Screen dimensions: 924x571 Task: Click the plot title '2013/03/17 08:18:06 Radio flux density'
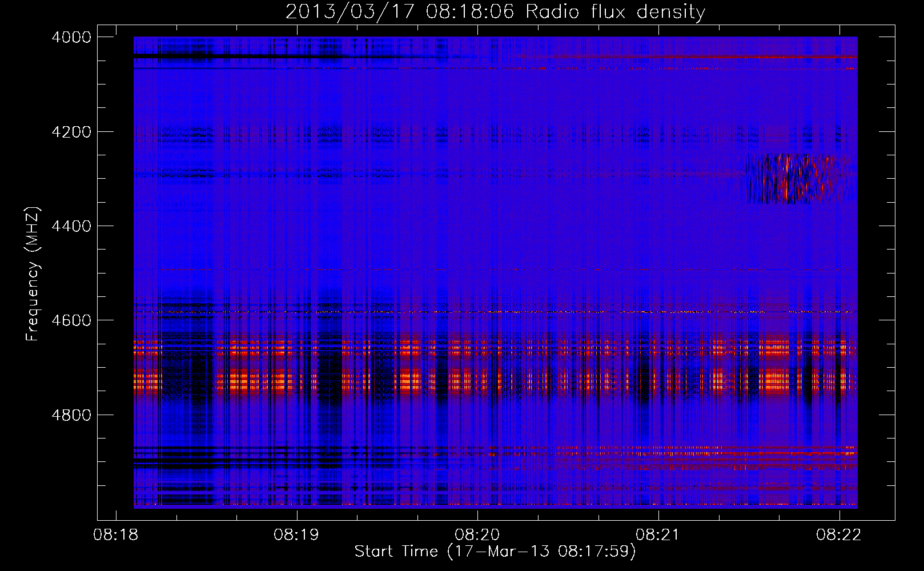[x=495, y=12]
